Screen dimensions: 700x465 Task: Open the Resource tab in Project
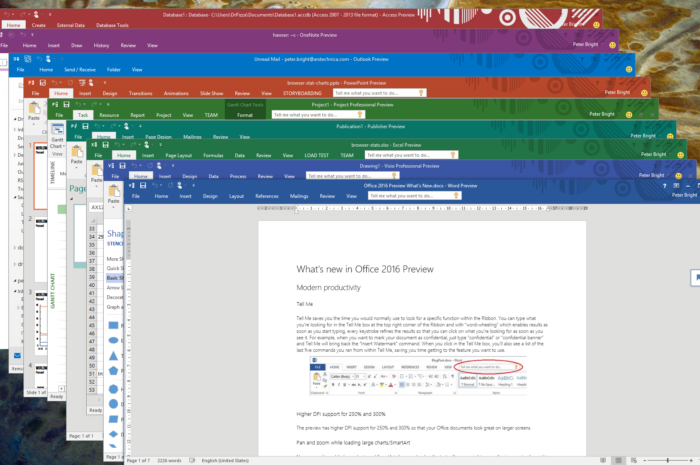point(109,115)
